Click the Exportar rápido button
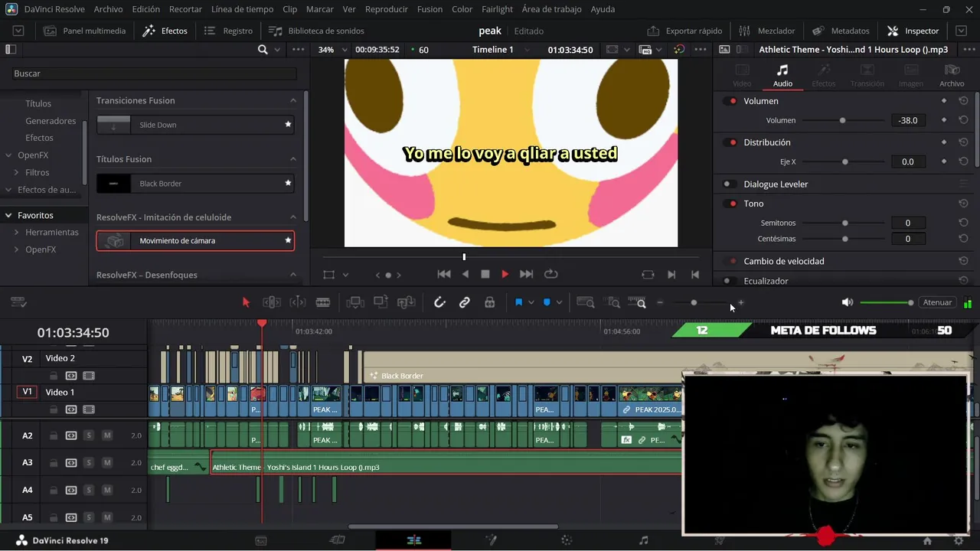This screenshot has height=551, width=980. click(684, 31)
